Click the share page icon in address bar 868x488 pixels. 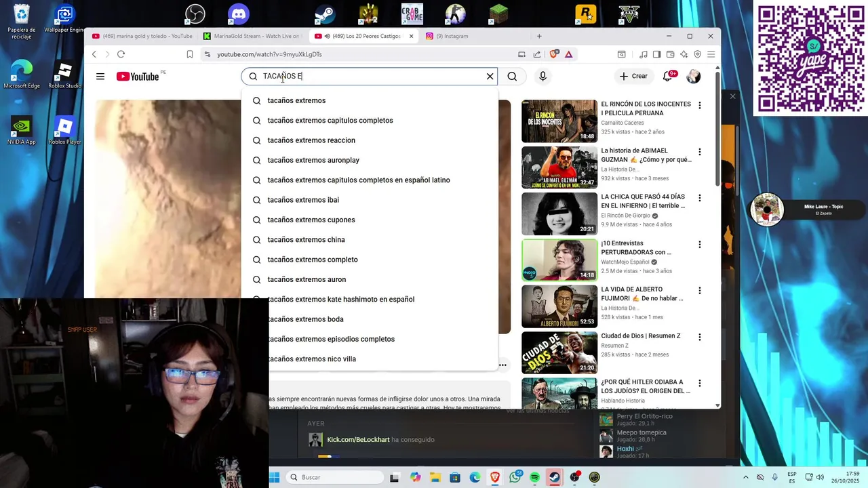(537, 54)
